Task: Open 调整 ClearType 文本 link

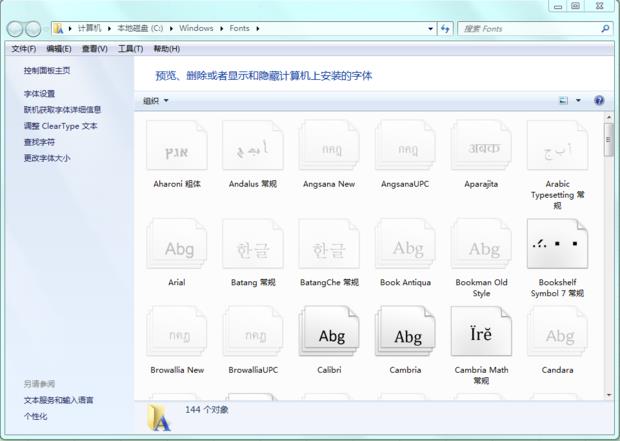Action: [x=60, y=126]
